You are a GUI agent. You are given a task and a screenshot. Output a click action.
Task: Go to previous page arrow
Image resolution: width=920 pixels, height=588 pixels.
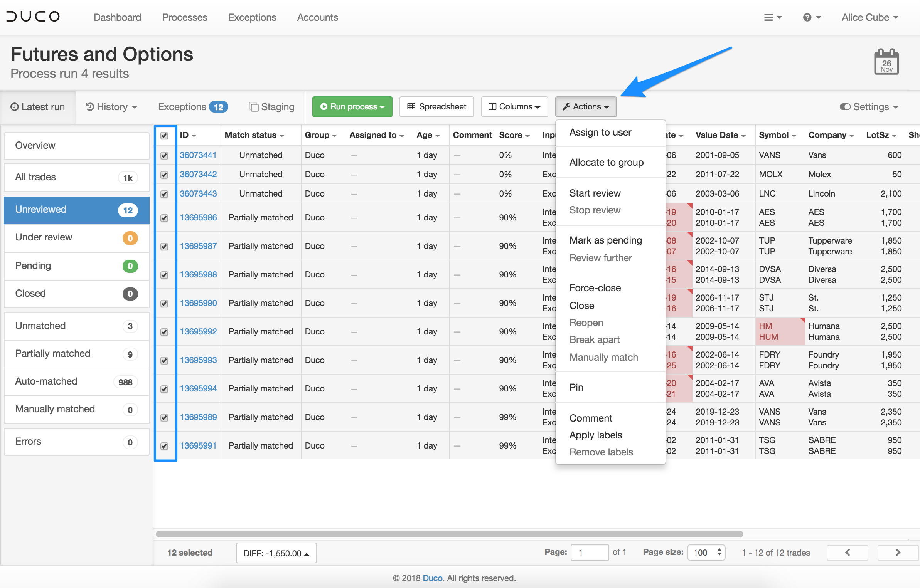847,553
